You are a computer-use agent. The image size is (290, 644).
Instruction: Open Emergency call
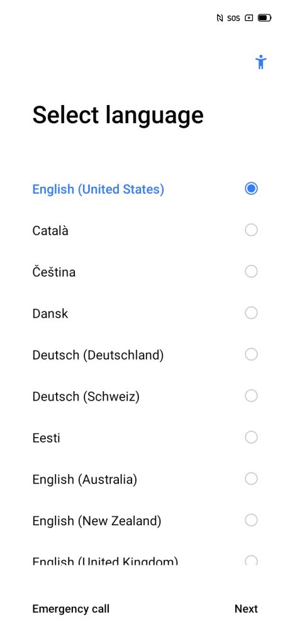click(x=70, y=609)
